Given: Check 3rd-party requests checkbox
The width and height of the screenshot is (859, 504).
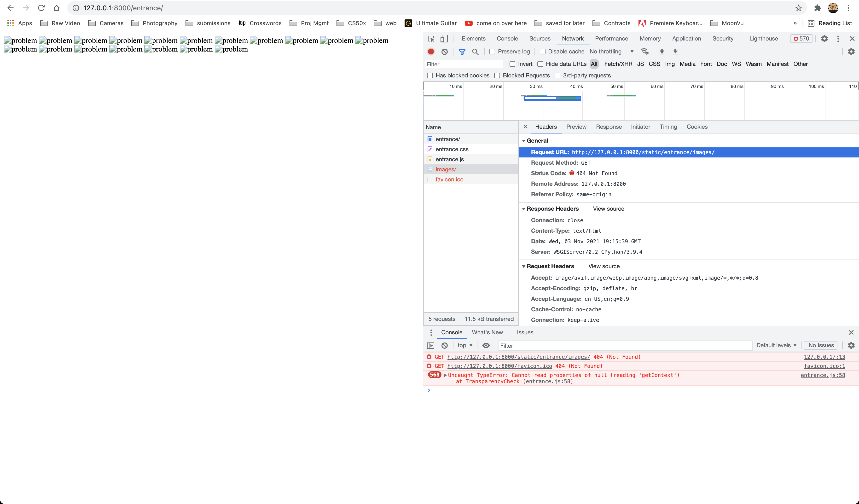Looking at the screenshot, I should point(557,75).
